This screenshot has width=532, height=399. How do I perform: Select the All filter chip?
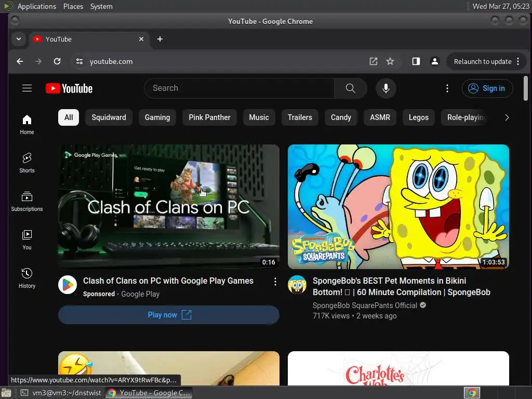69,117
